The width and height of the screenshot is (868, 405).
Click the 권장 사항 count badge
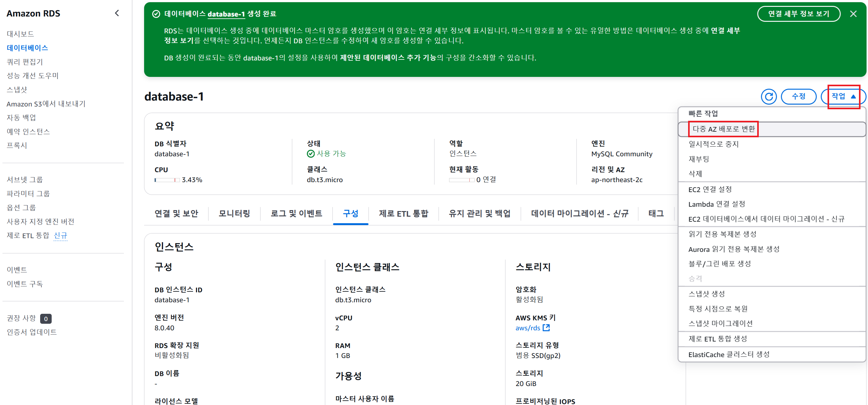46,318
